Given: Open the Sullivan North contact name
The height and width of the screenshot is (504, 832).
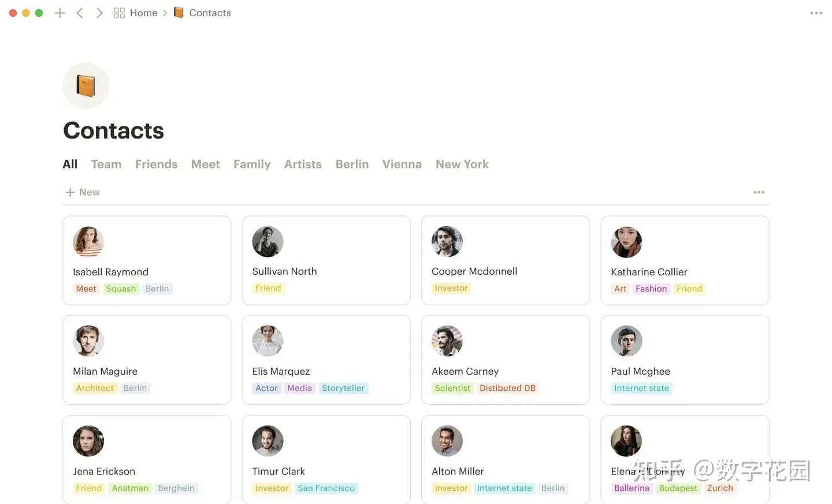Looking at the screenshot, I should point(284,271).
